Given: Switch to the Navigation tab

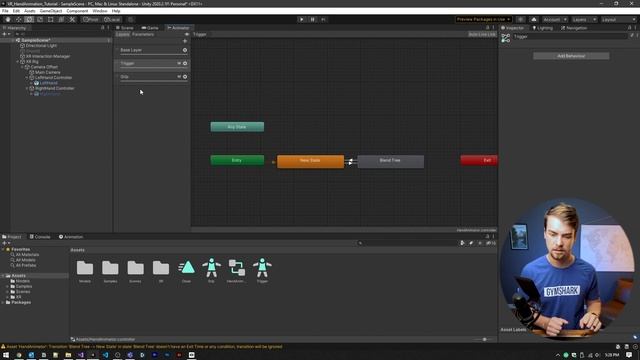Looking at the screenshot, I should [x=574, y=28].
